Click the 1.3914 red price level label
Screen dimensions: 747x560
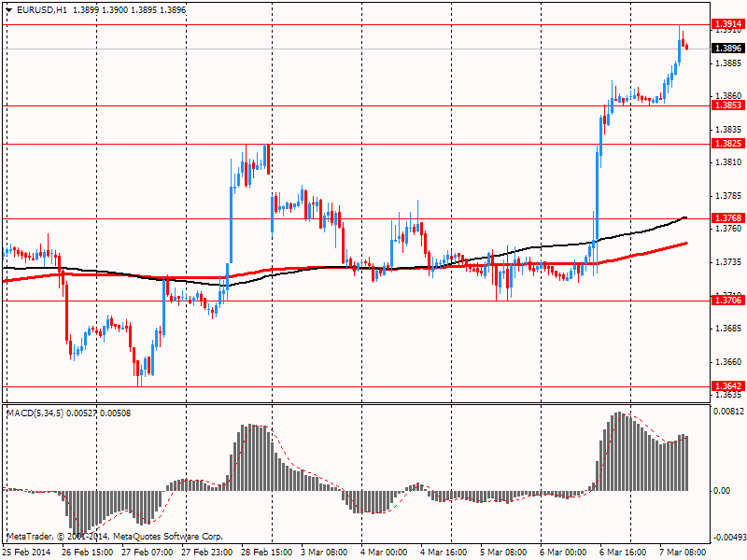tap(728, 24)
